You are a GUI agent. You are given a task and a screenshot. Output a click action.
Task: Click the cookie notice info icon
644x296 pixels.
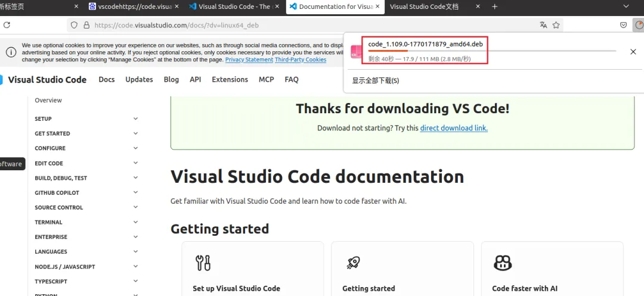[x=11, y=52]
